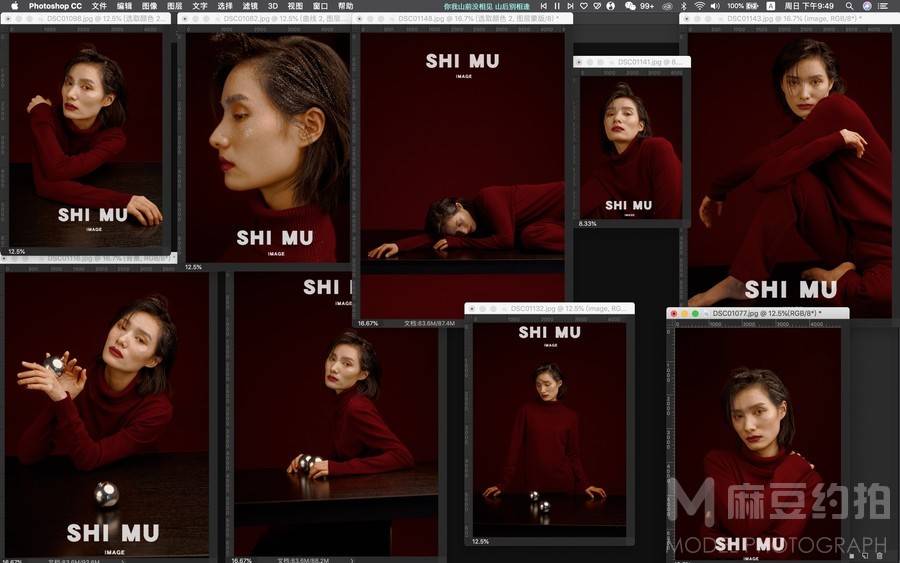
Task: Activate the DSC01098.jpg window title bar
Action: click(x=86, y=18)
